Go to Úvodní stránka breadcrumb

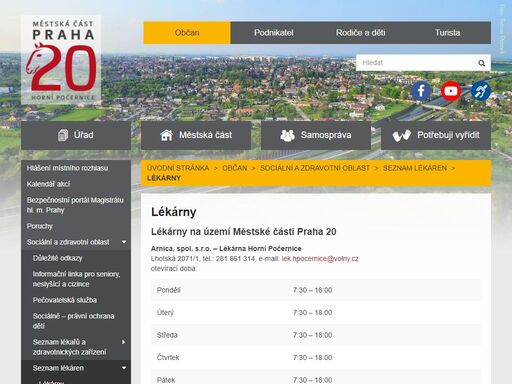click(x=178, y=168)
